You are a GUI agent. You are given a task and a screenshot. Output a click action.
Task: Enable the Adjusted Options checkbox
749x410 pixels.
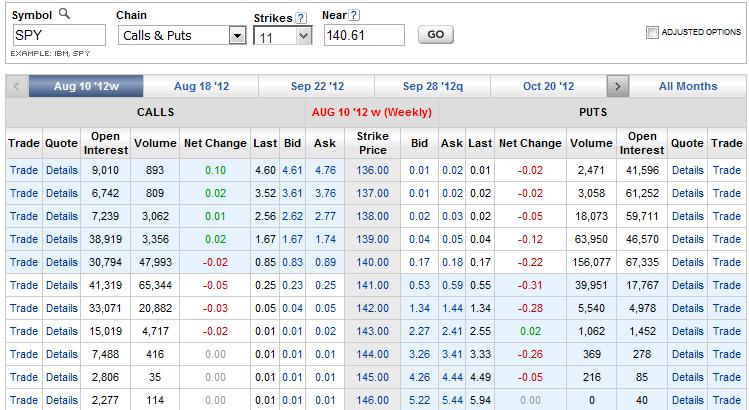(654, 33)
